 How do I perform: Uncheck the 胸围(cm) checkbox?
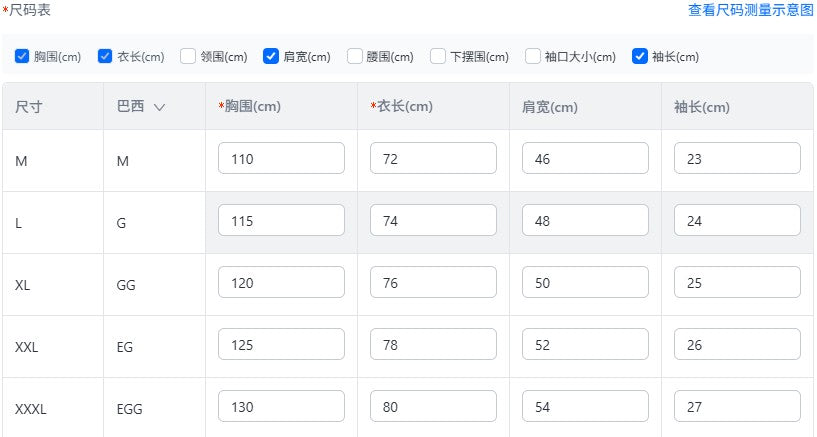(22, 57)
